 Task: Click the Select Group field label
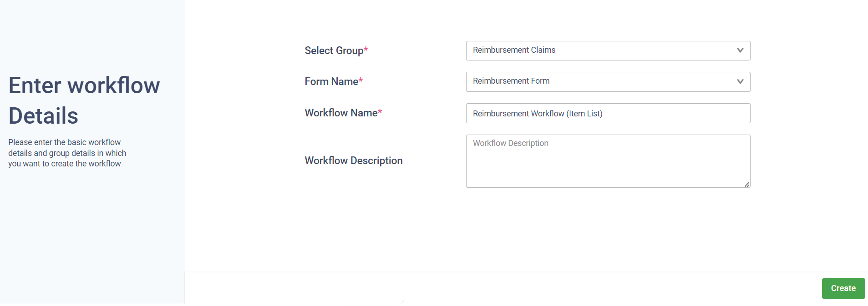[x=334, y=50]
